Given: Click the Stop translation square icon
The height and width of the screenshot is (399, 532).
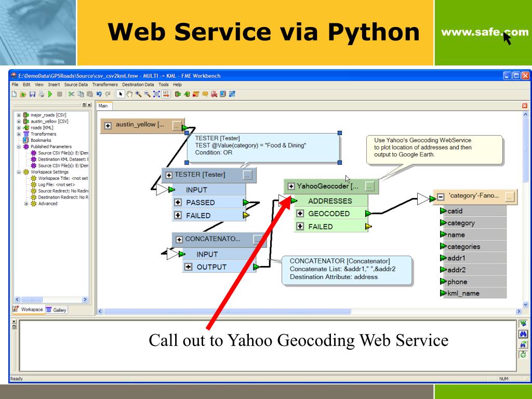Looking at the screenshot, I should 60,94.
